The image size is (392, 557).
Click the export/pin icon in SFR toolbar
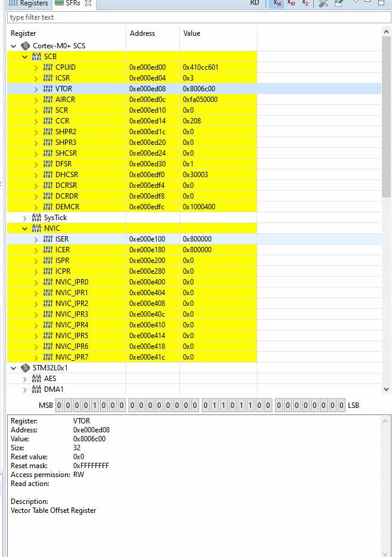[339, 3]
